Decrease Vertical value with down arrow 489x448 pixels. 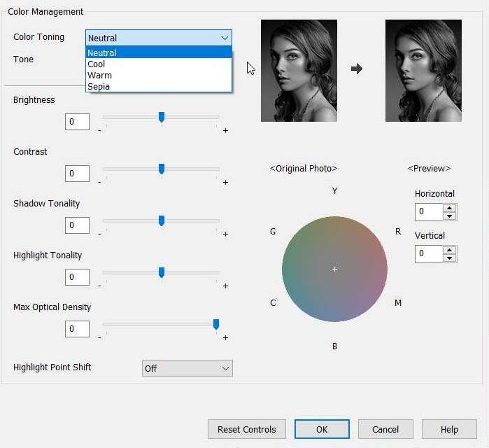(450, 258)
